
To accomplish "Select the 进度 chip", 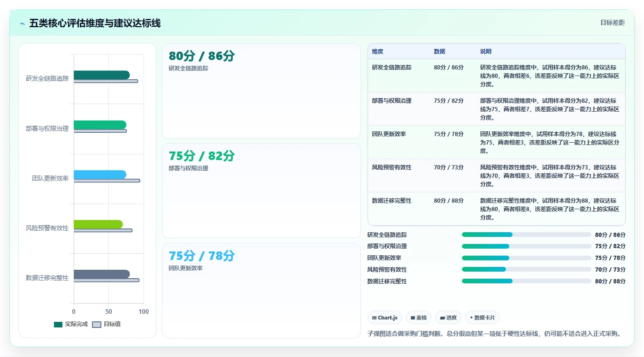I will (x=448, y=318).
